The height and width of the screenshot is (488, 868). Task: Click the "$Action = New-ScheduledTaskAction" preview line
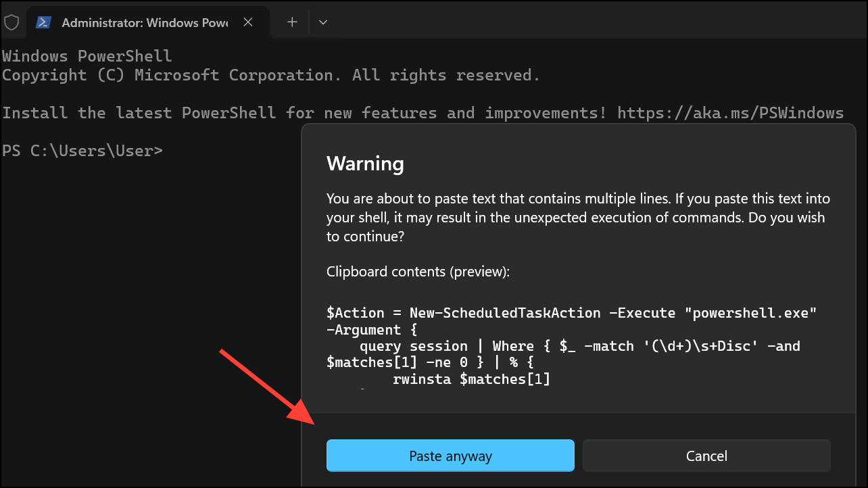click(x=572, y=313)
